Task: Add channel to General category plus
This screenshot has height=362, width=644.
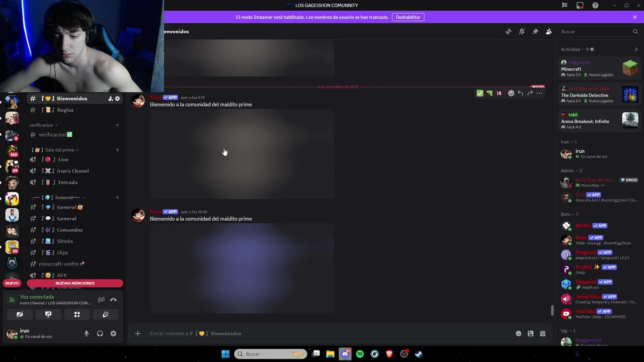Action: click(x=117, y=198)
